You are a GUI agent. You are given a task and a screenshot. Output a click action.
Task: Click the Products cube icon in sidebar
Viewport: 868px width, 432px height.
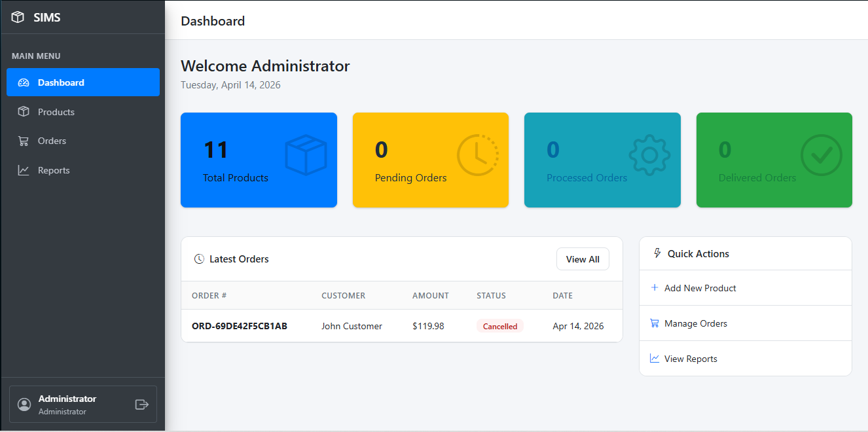point(24,111)
